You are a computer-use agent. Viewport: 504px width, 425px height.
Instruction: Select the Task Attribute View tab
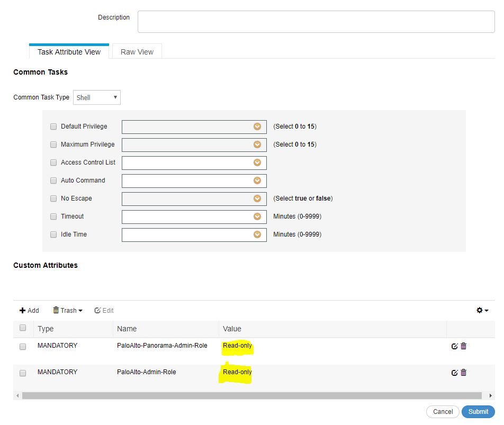(x=69, y=51)
